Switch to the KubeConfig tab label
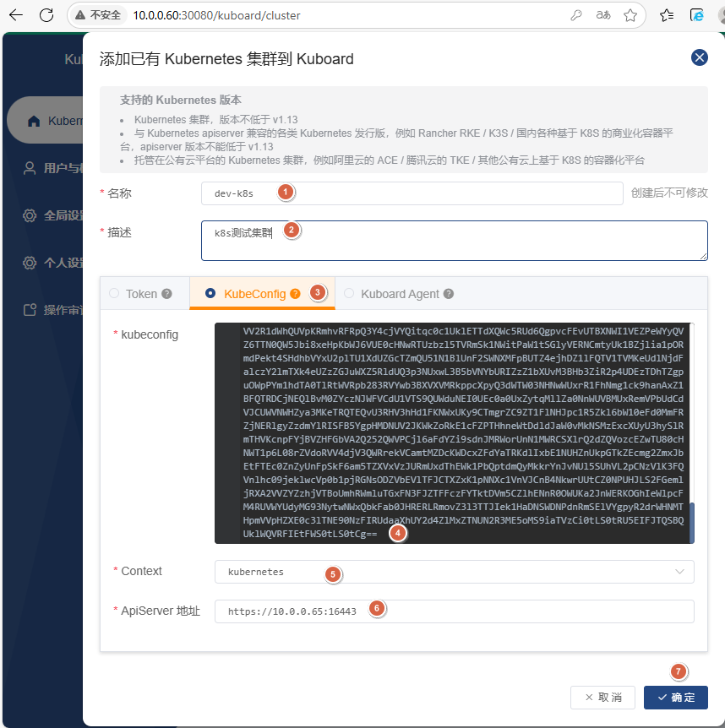The width and height of the screenshot is (725, 728). point(254,294)
